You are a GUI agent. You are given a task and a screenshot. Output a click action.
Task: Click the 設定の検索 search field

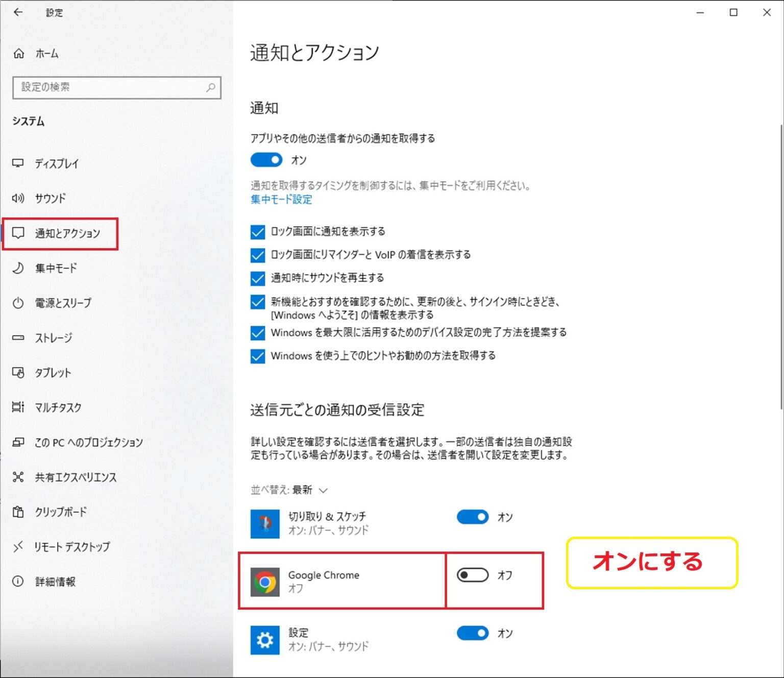(x=110, y=87)
